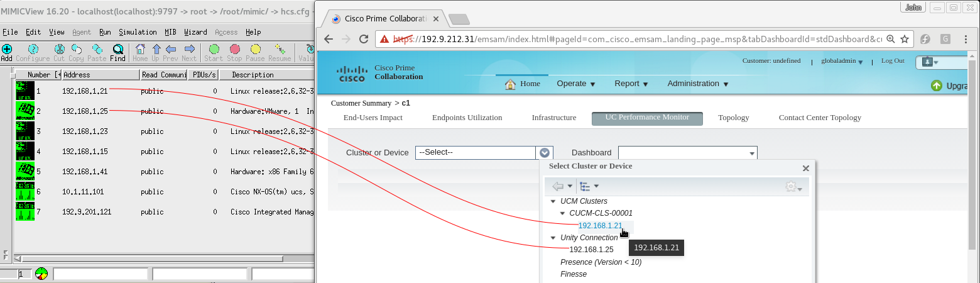Open the Simulation menu in MIMICView

pyautogui.click(x=138, y=32)
